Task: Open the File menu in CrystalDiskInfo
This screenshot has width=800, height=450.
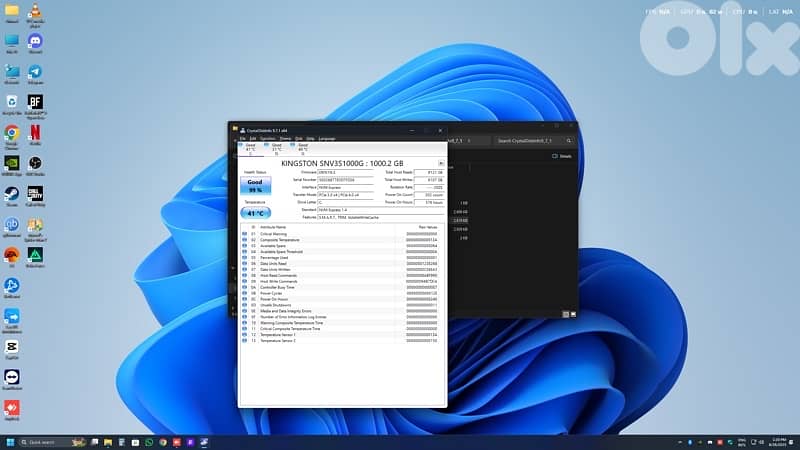Action: point(243,138)
